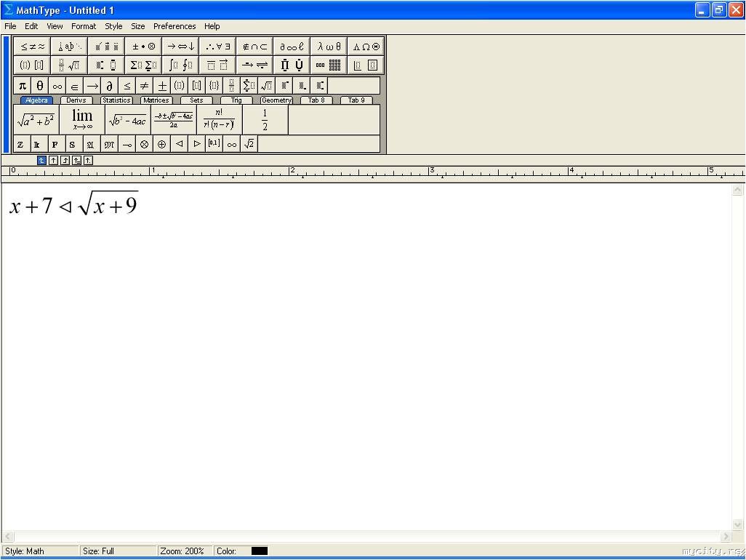Insert parentheses template from small bar
Viewport: 746px width, 560px height.
click(x=180, y=86)
